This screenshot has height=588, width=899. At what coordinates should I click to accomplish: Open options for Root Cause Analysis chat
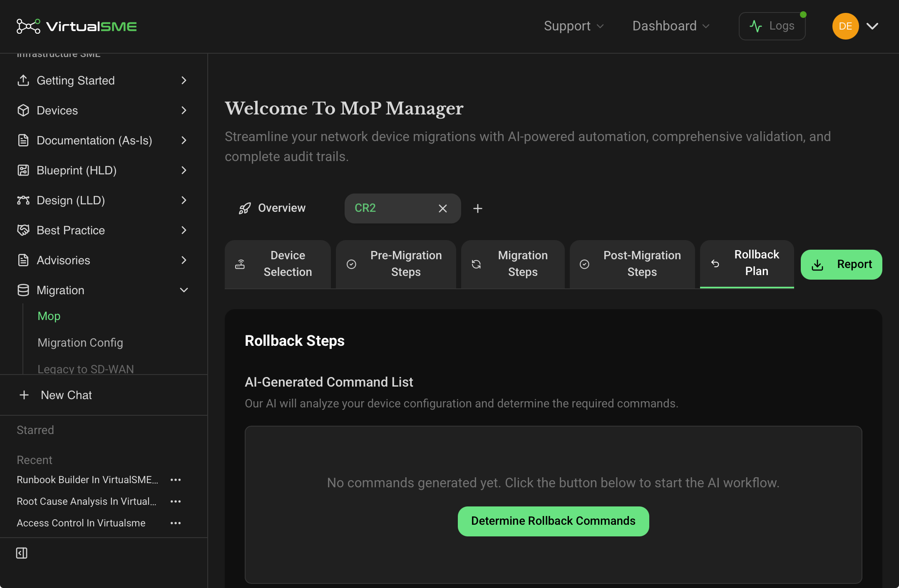point(176,501)
